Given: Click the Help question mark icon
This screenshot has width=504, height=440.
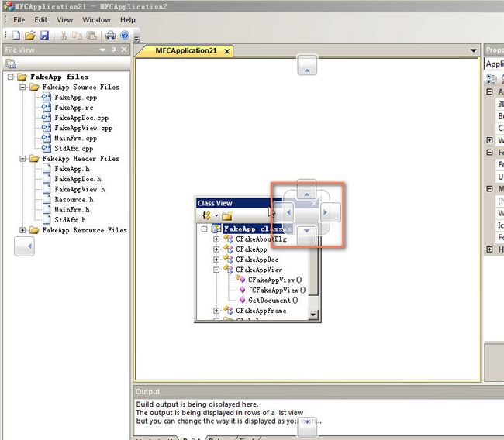Looking at the screenshot, I should pyautogui.click(x=125, y=35).
